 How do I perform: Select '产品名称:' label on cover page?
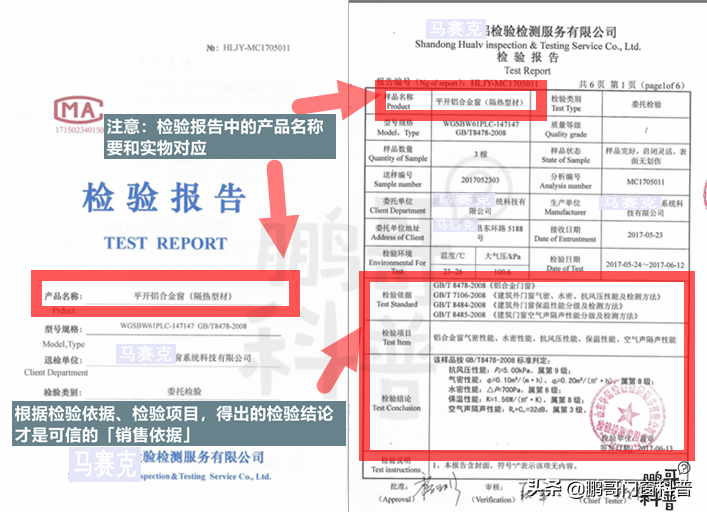(63, 296)
